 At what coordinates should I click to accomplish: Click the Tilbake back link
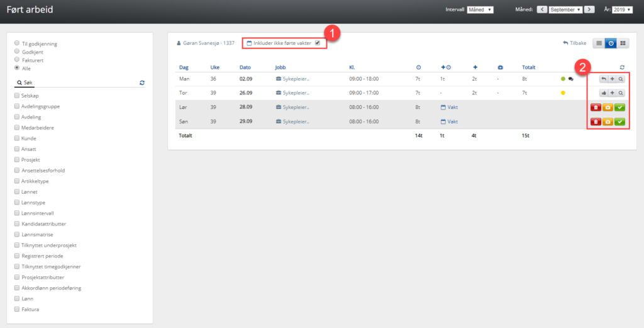(x=574, y=43)
